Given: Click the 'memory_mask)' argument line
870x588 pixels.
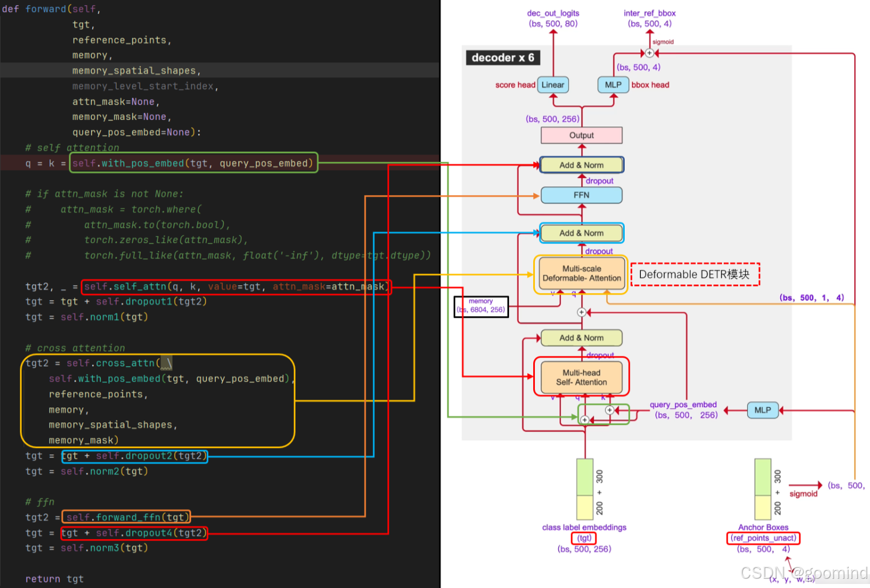Looking at the screenshot, I should (x=83, y=441).
